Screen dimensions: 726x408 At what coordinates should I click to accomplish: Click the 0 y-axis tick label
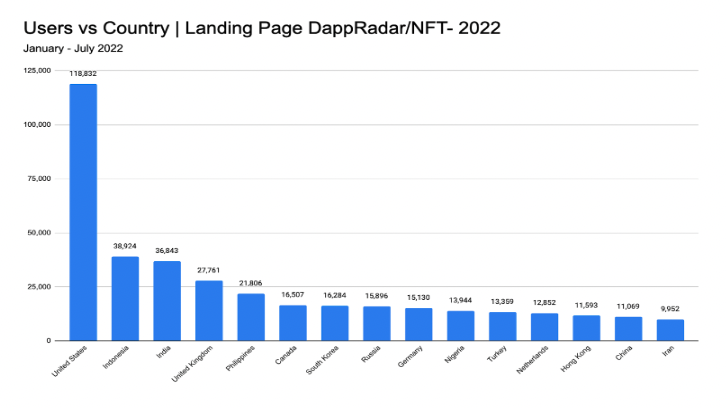[49, 341]
